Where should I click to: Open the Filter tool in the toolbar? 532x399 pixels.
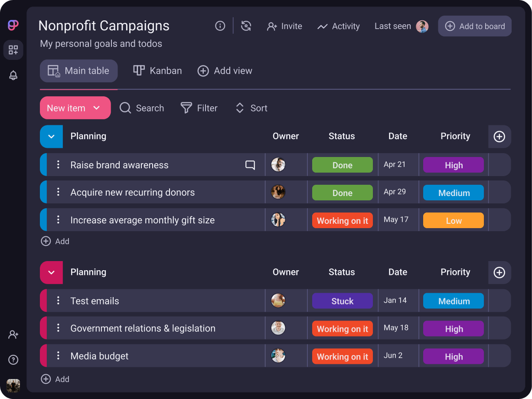pos(199,108)
